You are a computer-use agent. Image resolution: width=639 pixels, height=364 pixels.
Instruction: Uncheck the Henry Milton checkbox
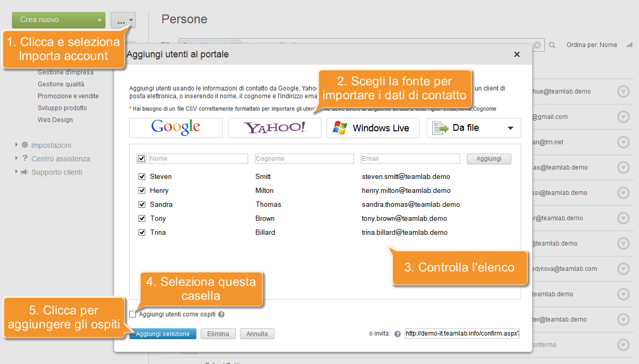142,190
